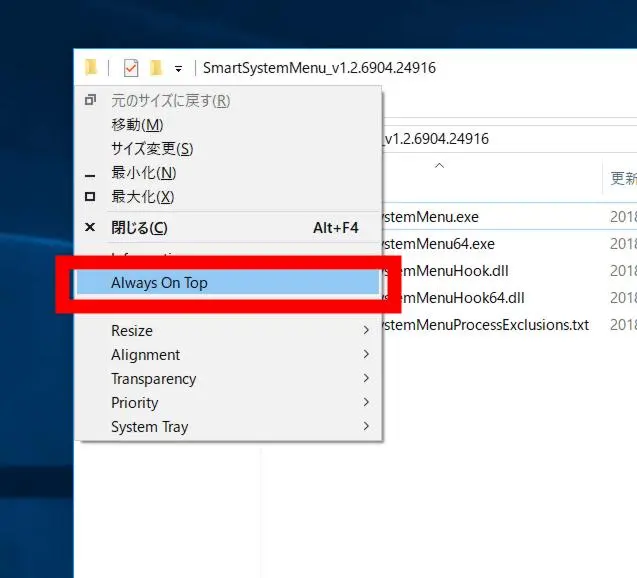Select Always On Top menu item
Screen dimensions: 637x578
coord(228,282)
